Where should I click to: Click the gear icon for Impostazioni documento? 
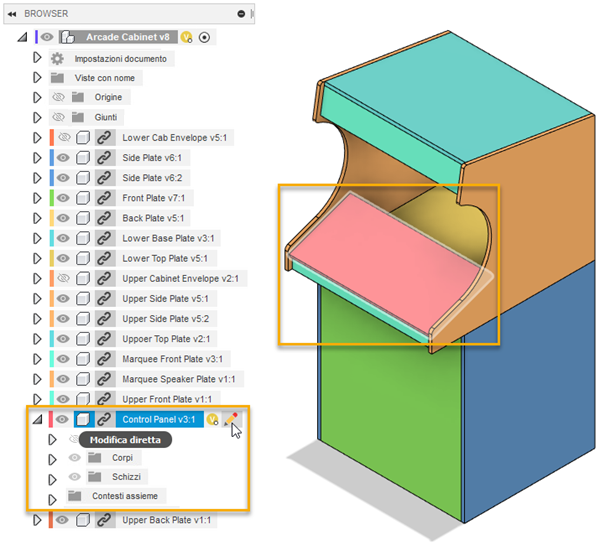click(57, 59)
